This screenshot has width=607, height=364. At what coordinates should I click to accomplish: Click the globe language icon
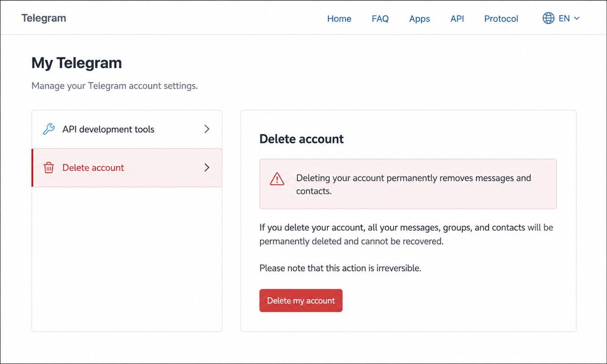tap(548, 18)
